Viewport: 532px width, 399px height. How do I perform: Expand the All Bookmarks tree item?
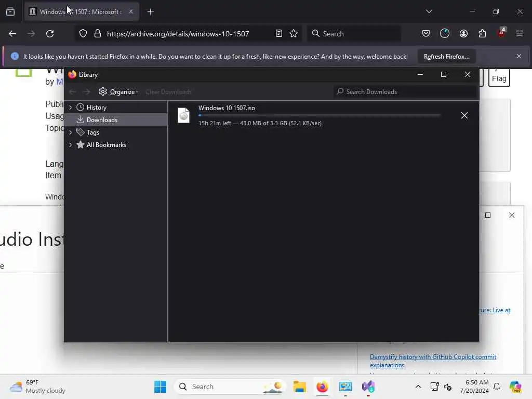[71, 145]
